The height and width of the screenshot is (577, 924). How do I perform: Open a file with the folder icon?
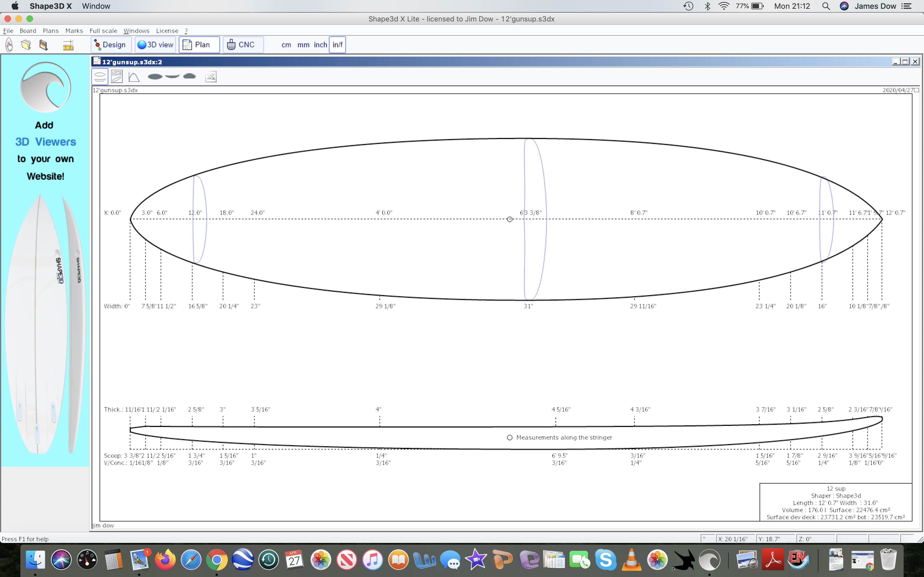pos(26,45)
